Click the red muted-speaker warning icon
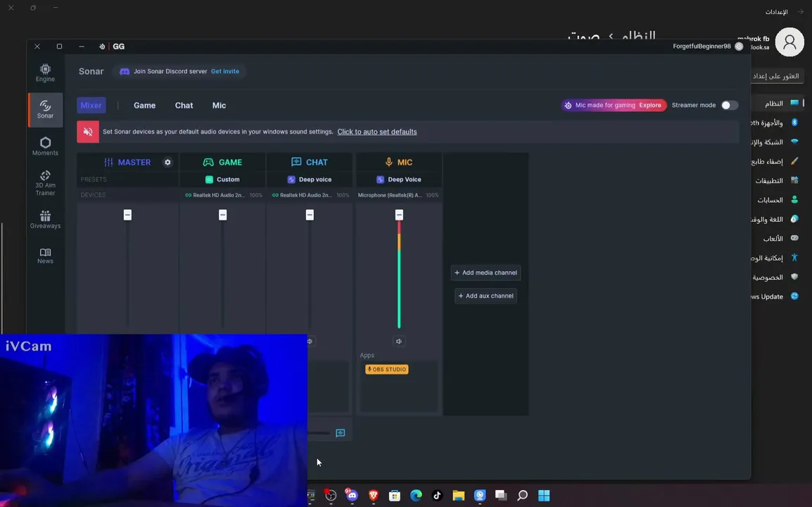Viewport: 812px width, 507px height. coord(88,132)
